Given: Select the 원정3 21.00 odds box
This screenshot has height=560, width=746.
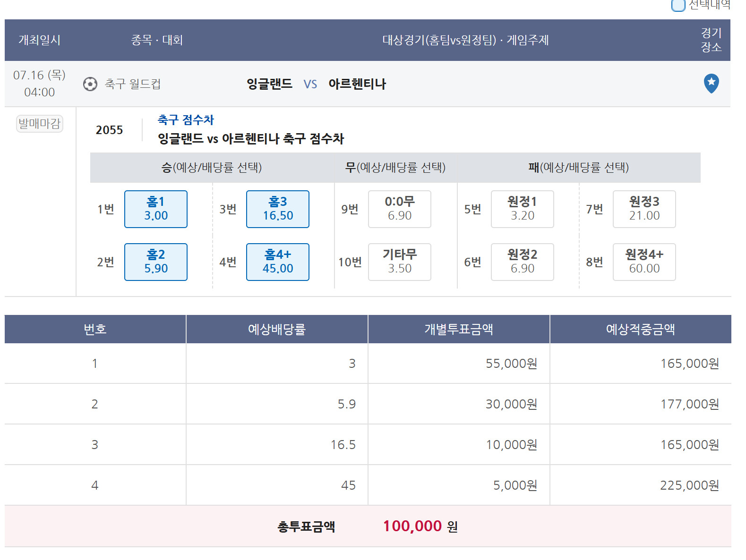Looking at the screenshot, I should [x=644, y=209].
